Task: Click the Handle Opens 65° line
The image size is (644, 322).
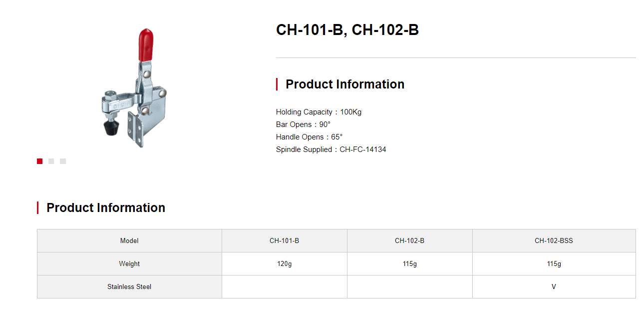Action: coord(309,137)
